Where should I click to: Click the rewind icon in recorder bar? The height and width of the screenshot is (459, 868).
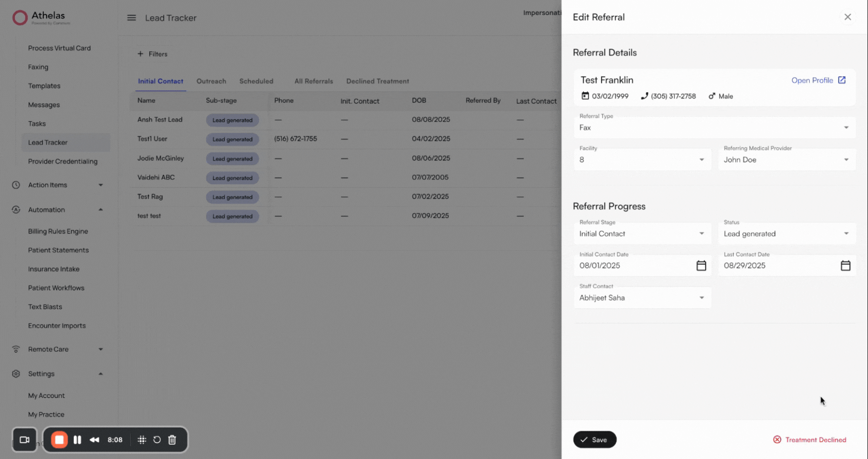[94, 440]
